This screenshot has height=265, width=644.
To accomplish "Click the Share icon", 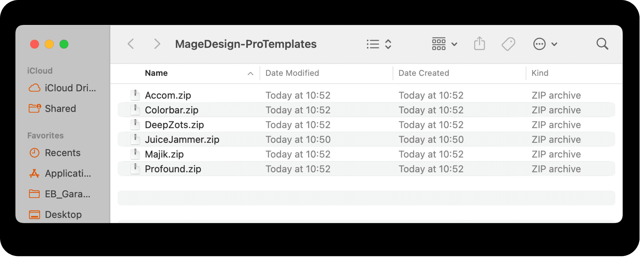I will click(480, 44).
